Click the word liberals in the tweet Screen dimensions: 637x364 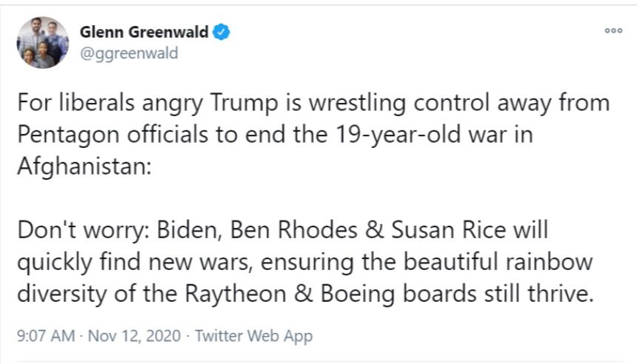pos(96,103)
